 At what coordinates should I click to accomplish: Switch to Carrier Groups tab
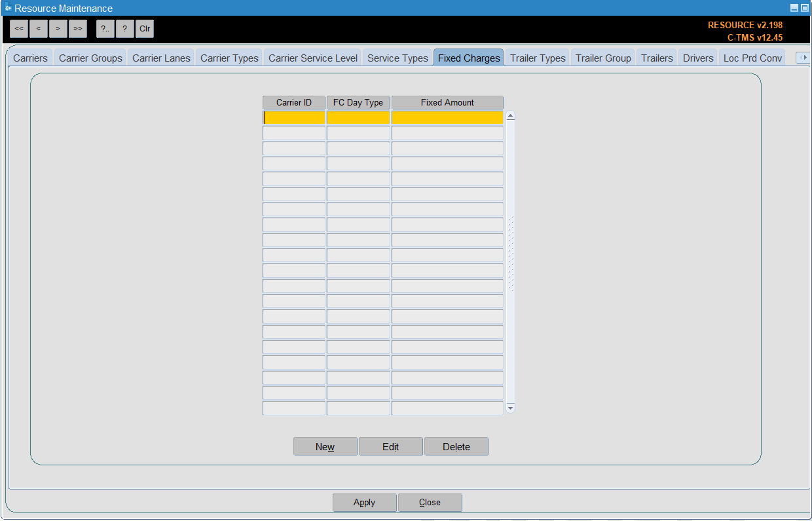[x=90, y=58]
